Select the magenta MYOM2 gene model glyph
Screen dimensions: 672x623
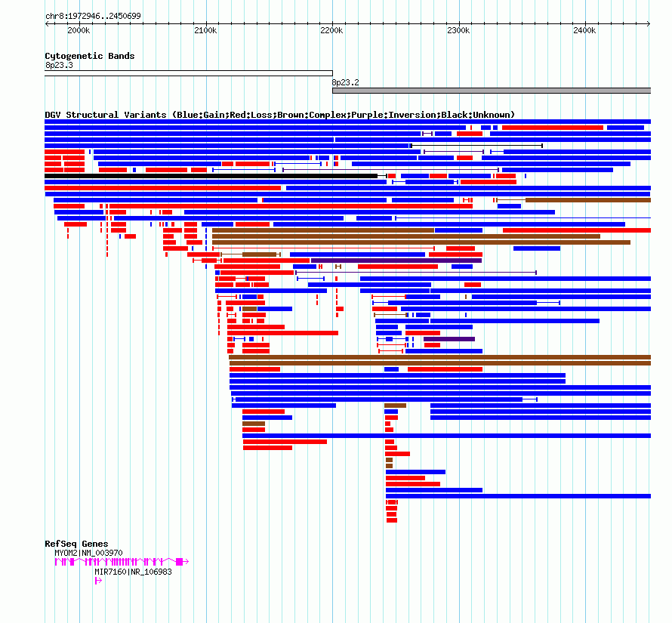coord(122,562)
